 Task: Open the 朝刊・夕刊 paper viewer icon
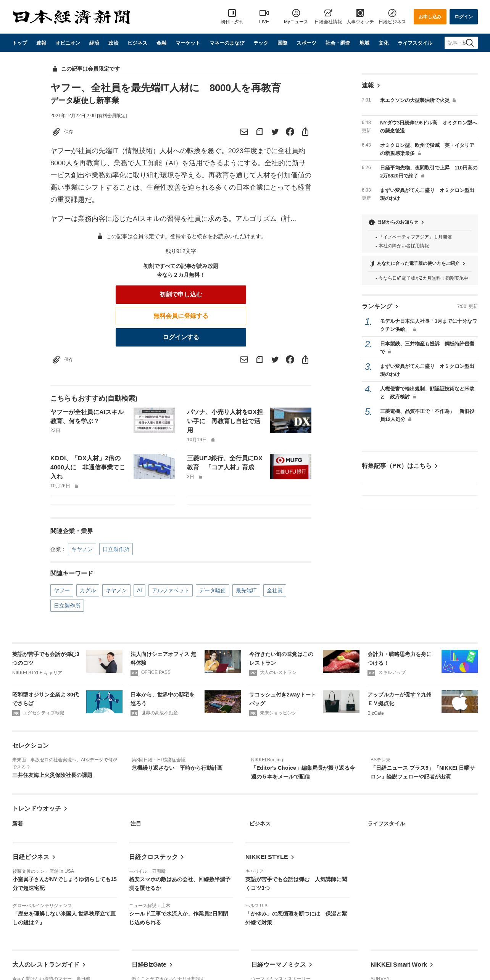232,13
